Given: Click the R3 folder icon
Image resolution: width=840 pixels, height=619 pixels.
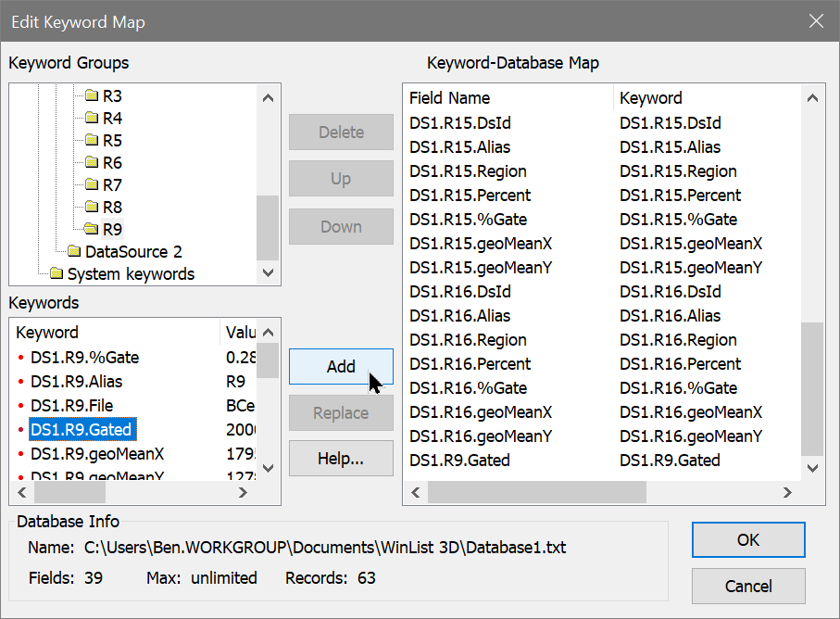Looking at the screenshot, I should pos(91,95).
